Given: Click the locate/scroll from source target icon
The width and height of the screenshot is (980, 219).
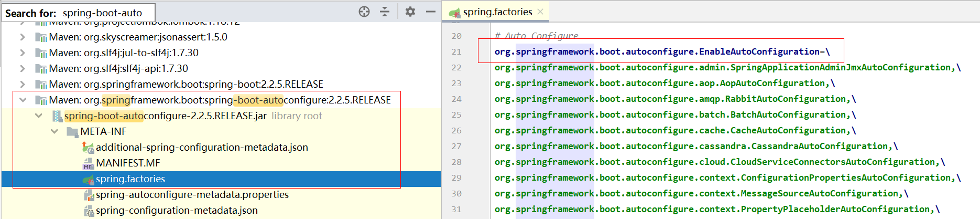Looking at the screenshot, I should 364,12.
